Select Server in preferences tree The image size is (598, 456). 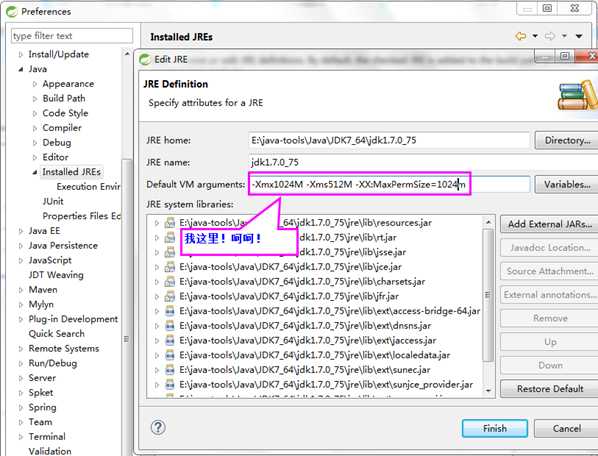42,378
